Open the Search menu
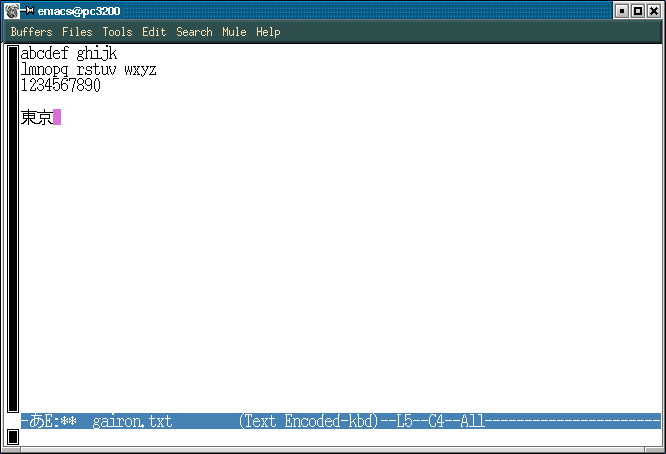The width and height of the screenshot is (666, 454). click(x=194, y=32)
